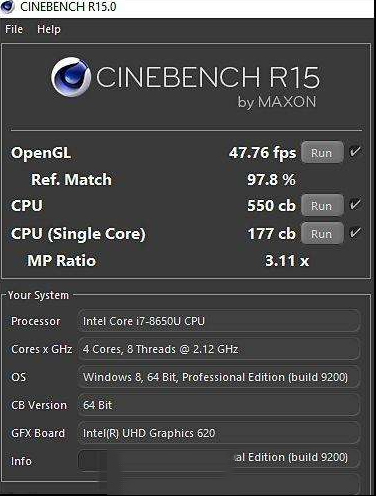Click the CB Version 64 Bit field
Image resolution: width=376 pixels, height=496 pixels.
[219, 405]
